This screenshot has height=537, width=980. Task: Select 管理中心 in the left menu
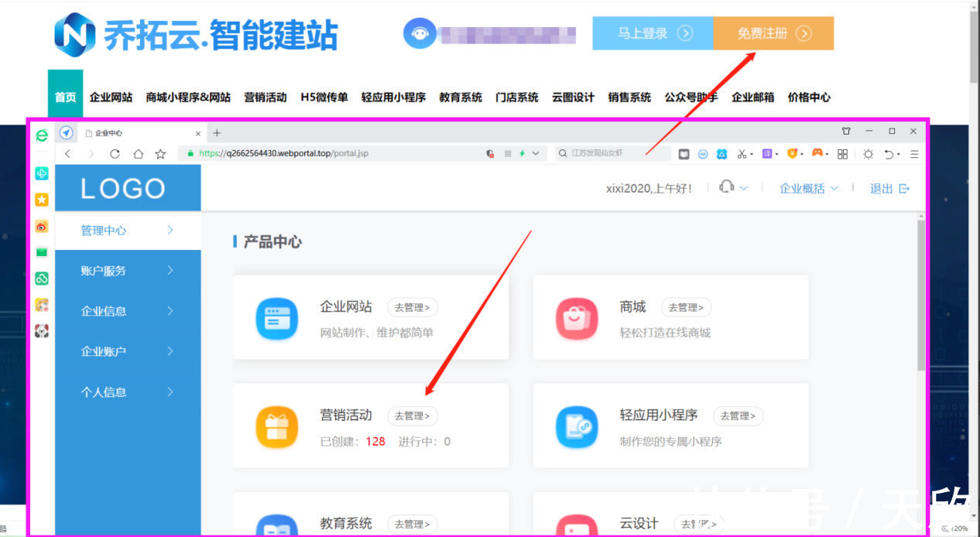pyautogui.click(x=128, y=231)
